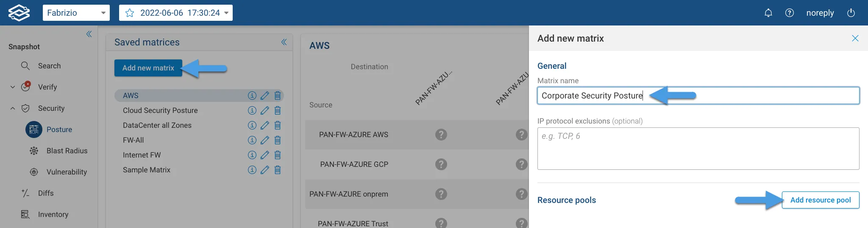
Task: Select the FW-All matrix
Action: coord(134,140)
